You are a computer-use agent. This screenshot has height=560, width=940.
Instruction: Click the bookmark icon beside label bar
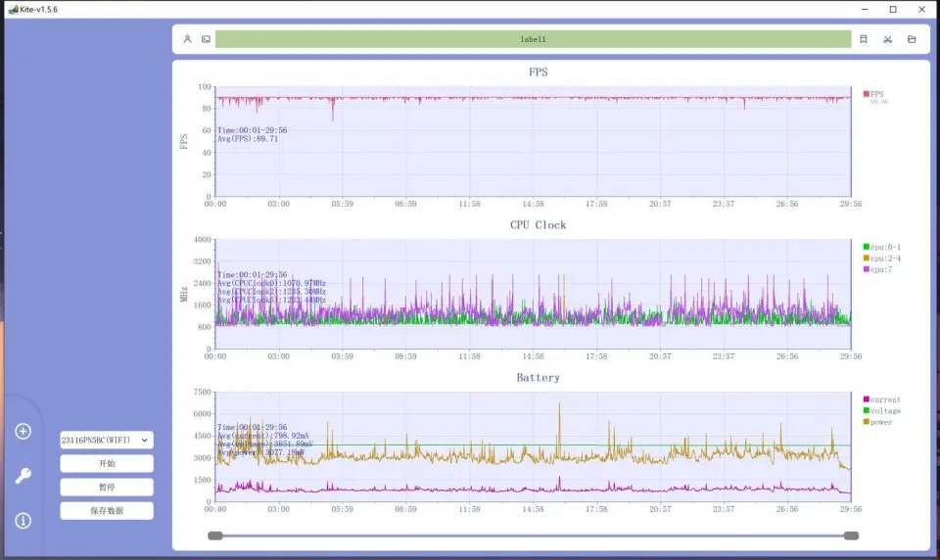click(863, 39)
